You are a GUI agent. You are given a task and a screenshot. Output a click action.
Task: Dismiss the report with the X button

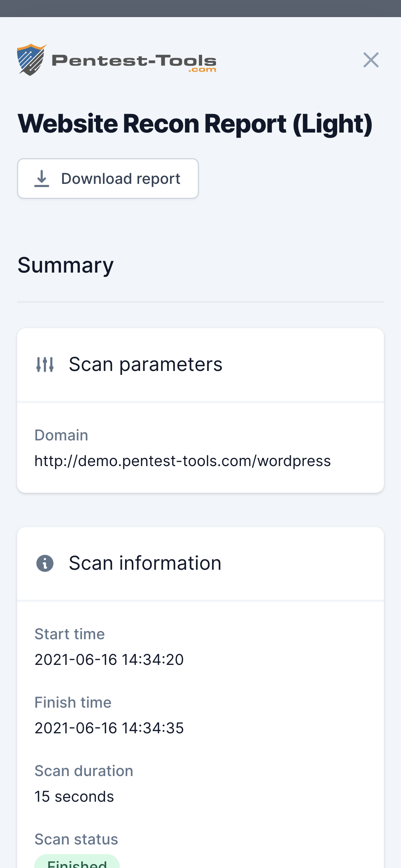(371, 60)
